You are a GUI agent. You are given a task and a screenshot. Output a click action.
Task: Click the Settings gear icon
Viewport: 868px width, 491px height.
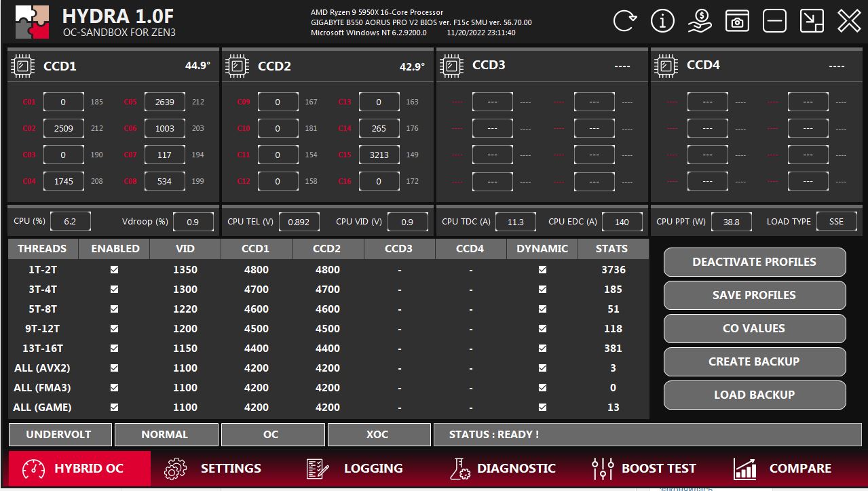[x=176, y=469]
